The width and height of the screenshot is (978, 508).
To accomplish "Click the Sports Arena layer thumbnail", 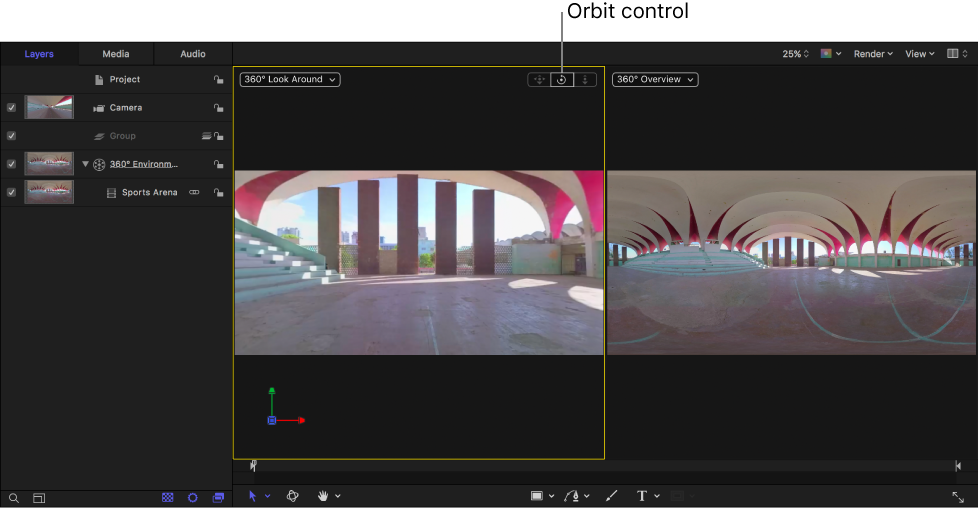I will pyautogui.click(x=49, y=192).
